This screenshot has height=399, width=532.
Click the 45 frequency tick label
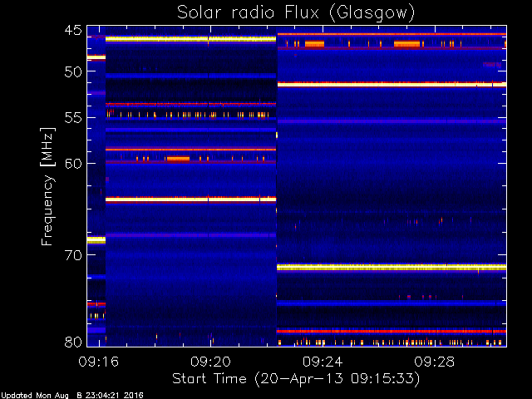click(x=73, y=30)
